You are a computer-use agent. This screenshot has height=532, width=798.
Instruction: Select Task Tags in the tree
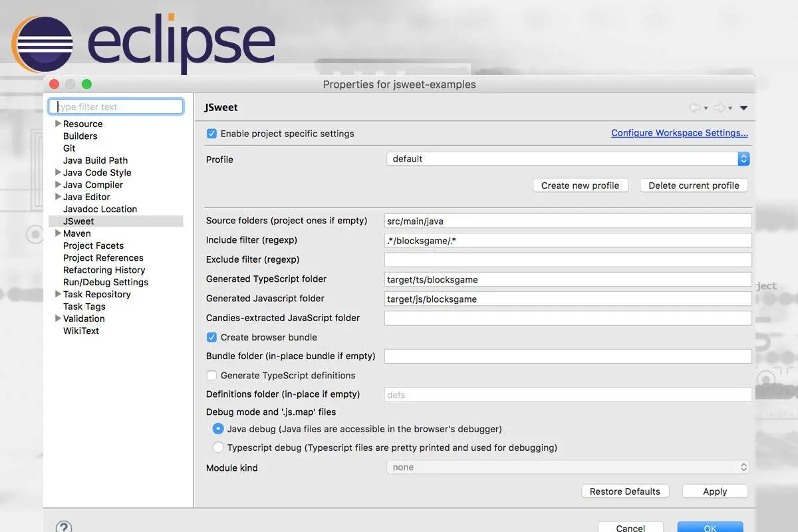[x=84, y=307]
